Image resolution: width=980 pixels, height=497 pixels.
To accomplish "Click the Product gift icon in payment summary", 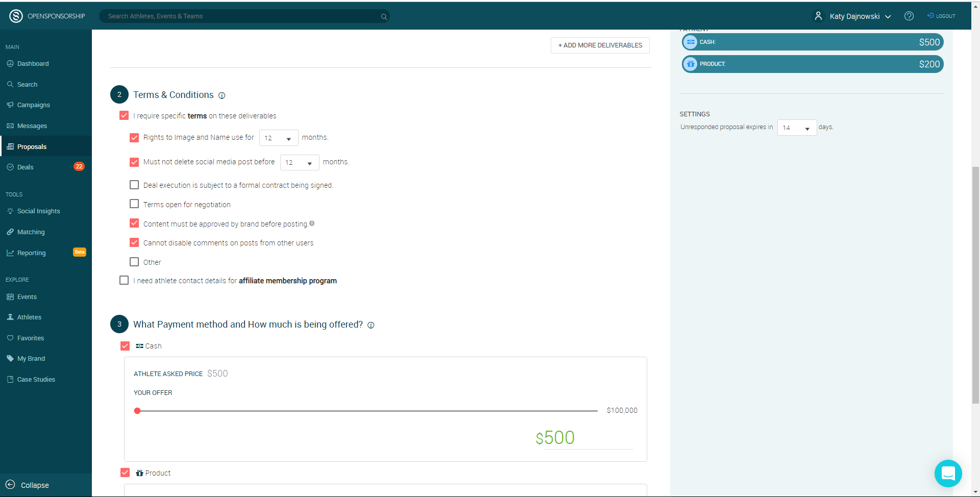I will [691, 64].
